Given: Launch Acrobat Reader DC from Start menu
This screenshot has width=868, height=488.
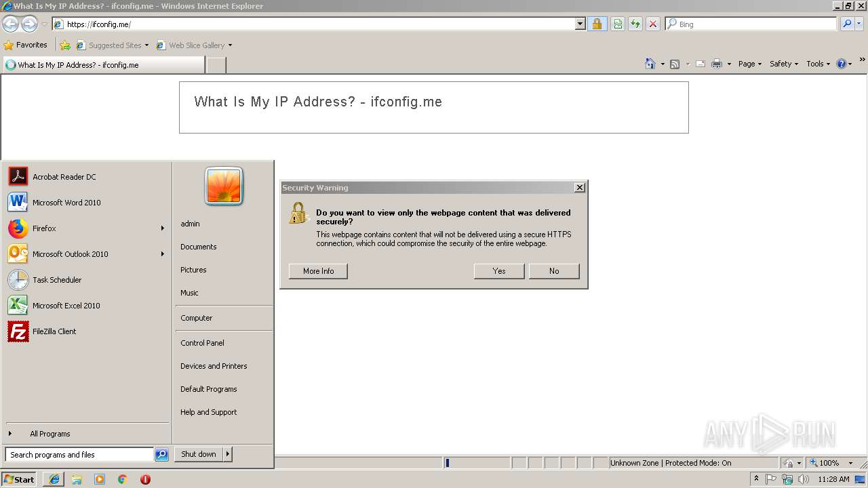Looking at the screenshot, I should (87, 177).
